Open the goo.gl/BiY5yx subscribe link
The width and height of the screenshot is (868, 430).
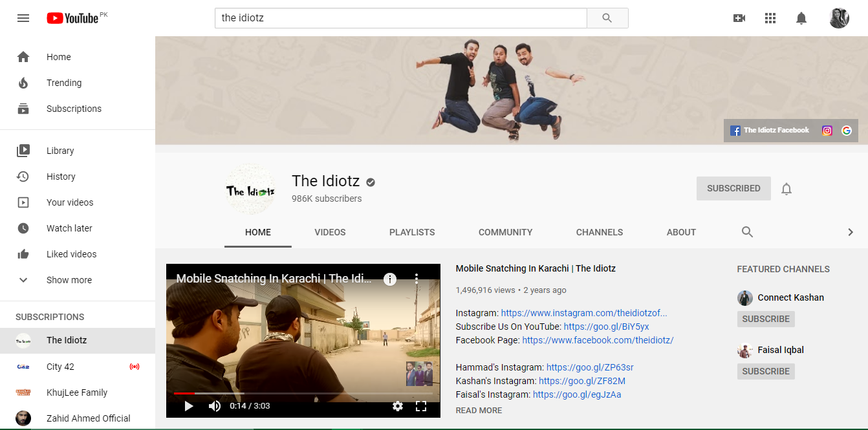click(x=606, y=327)
